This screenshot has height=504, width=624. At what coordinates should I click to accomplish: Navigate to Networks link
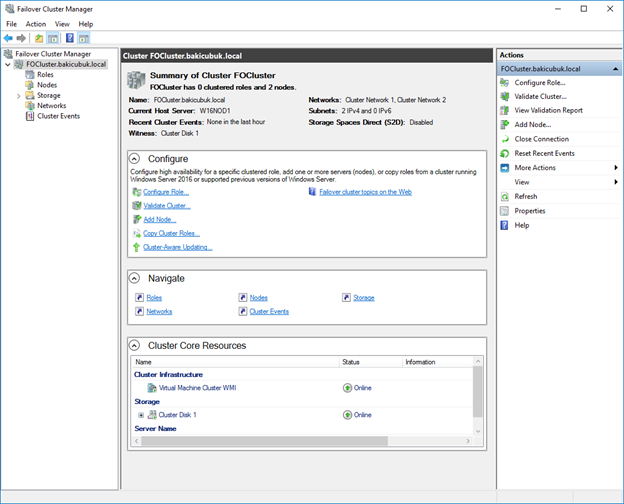(x=159, y=311)
